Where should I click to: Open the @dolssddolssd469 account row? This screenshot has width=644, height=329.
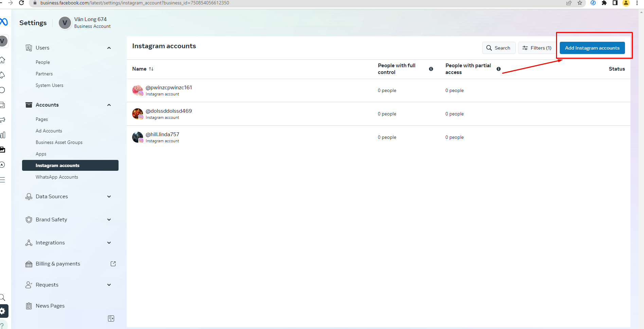pos(378,114)
